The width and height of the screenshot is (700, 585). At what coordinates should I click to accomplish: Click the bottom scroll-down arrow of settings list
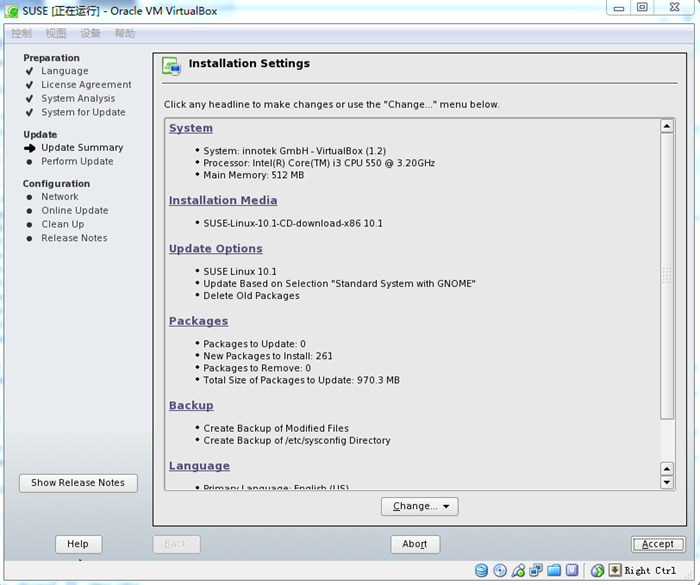[x=667, y=482]
